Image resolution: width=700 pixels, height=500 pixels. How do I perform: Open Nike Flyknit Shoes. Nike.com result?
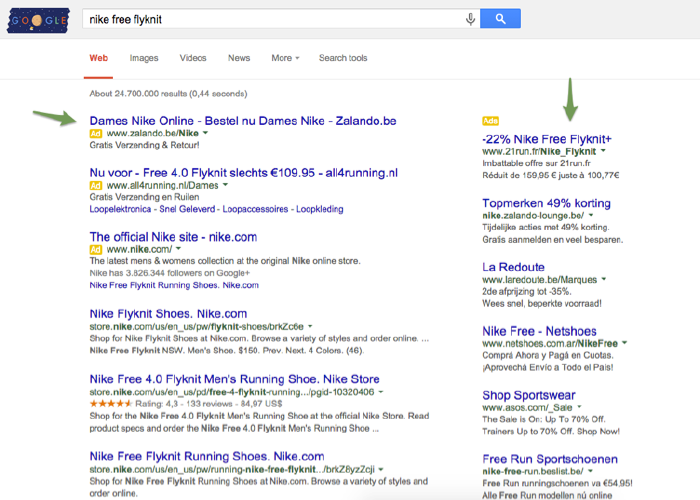pos(168,314)
